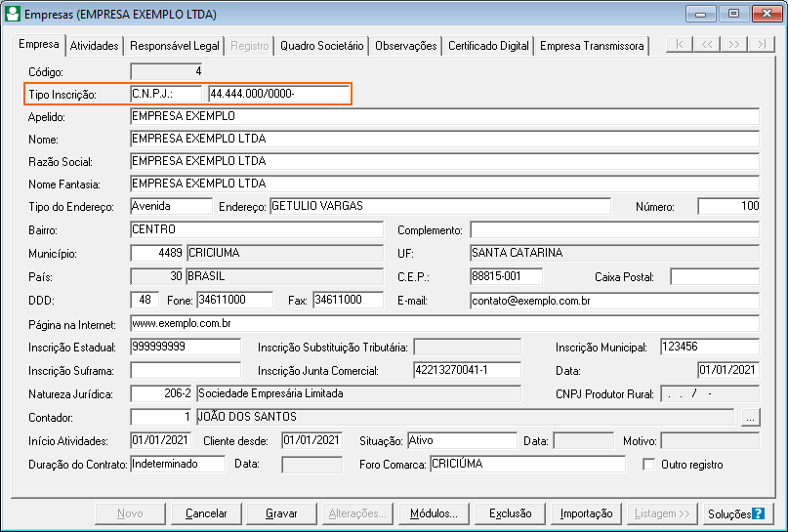
Task: Go to last record navigation arrow
Action: point(761,45)
